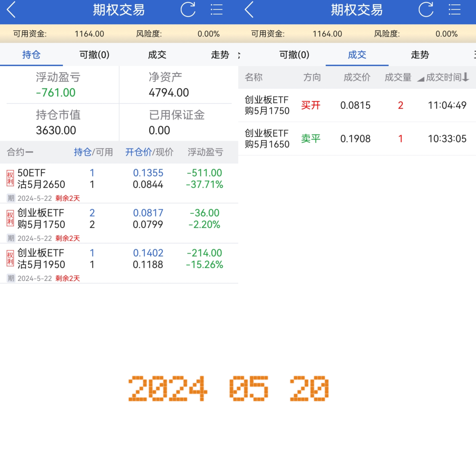Tap back arrow on left panel
This screenshot has height=476, width=476.
click(x=11, y=10)
